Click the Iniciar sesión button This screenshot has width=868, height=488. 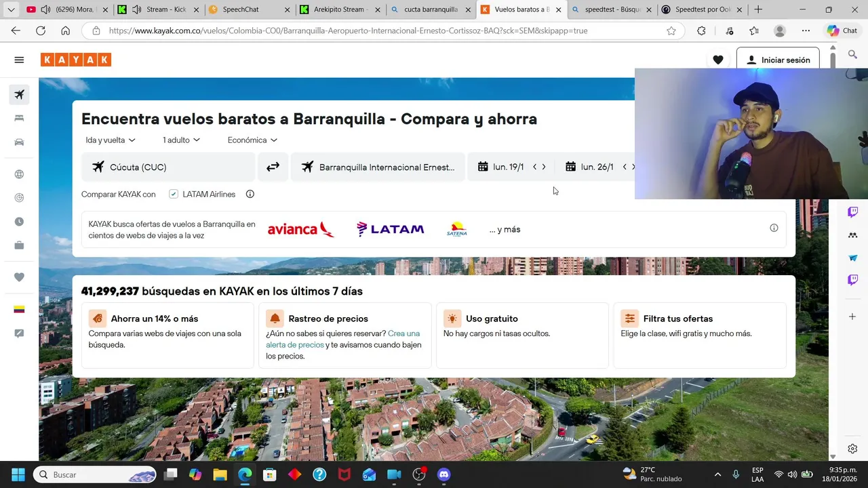[778, 60]
